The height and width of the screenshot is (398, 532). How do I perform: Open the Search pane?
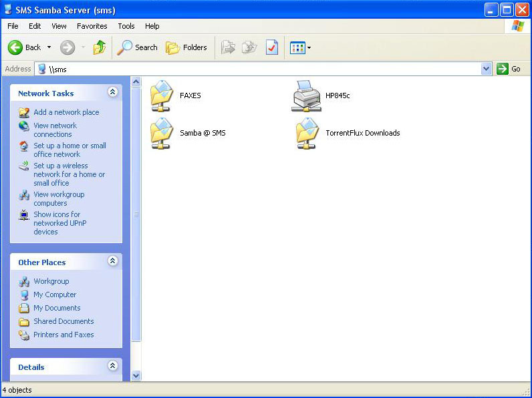[x=137, y=47]
